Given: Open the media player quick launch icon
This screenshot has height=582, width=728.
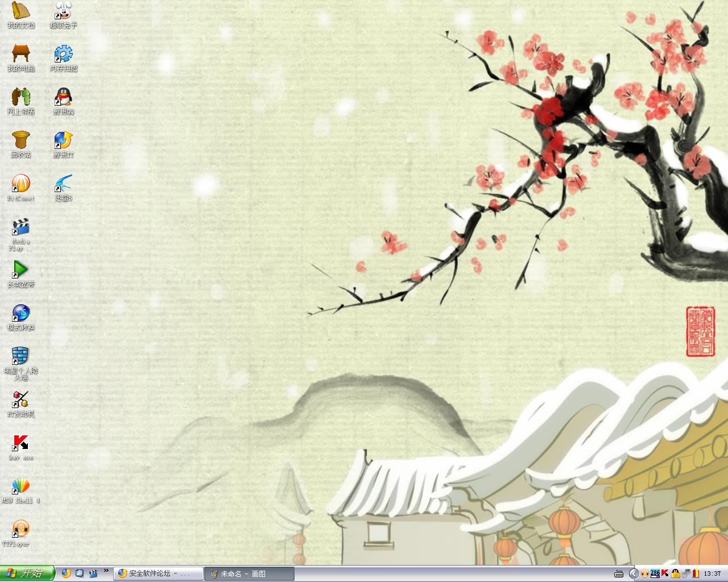Looking at the screenshot, I should pyautogui.click(x=93, y=573).
